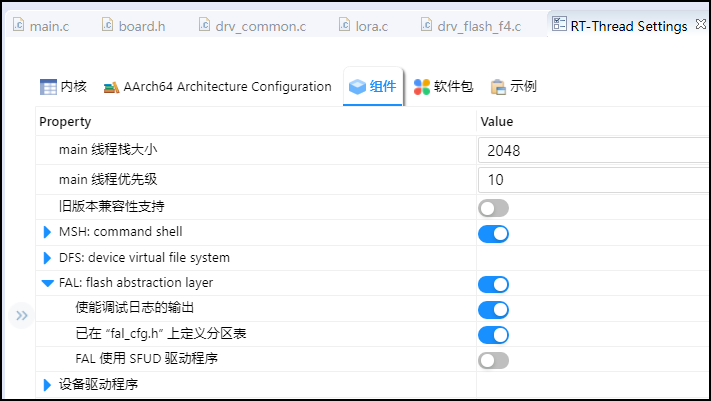Click the 示例 examples clipboard icon
The height and width of the screenshot is (401, 711).
pyautogui.click(x=498, y=87)
